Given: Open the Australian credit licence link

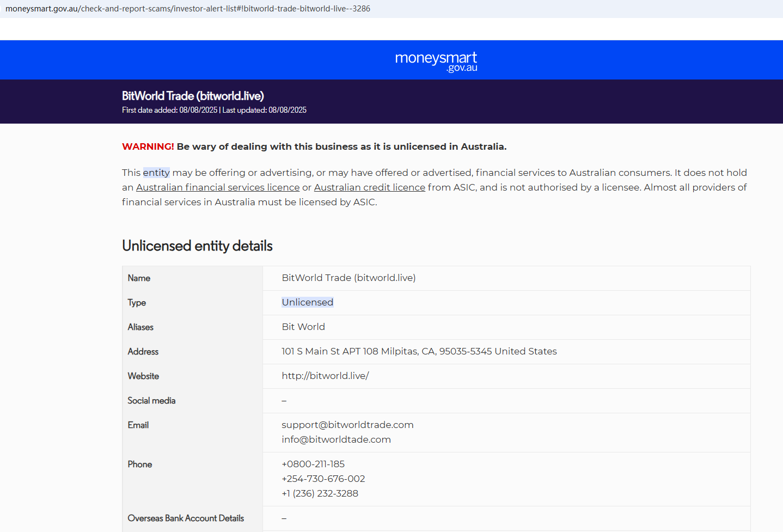Looking at the screenshot, I should coord(369,187).
